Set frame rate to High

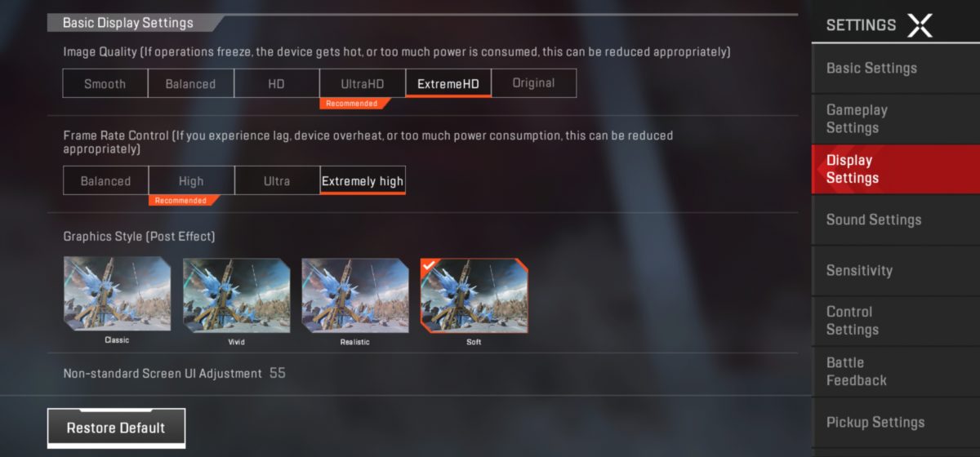click(191, 181)
